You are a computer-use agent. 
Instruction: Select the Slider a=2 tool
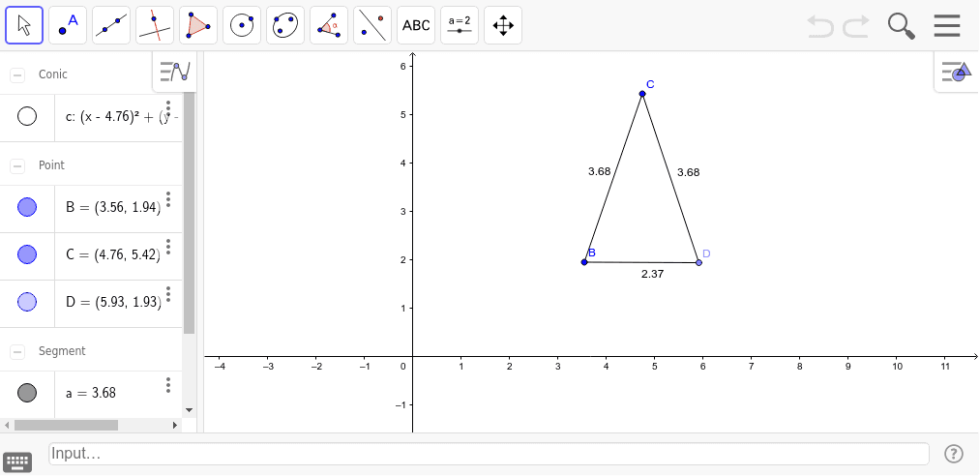(x=460, y=25)
